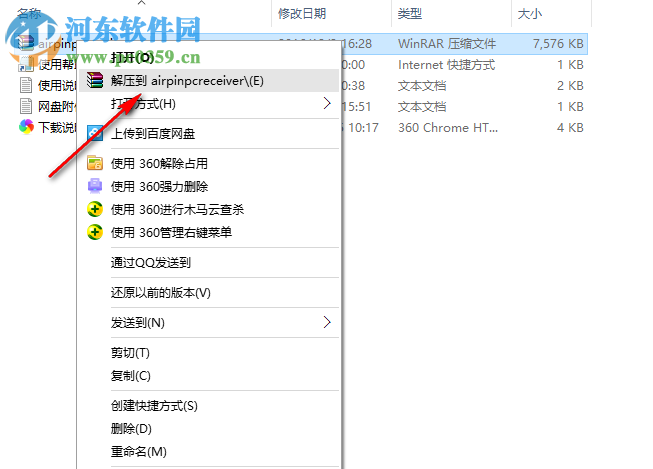Click the WinRAR icon beside 解压到 airpinpcreceiver
The height and width of the screenshot is (469, 653).
[x=95, y=80]
